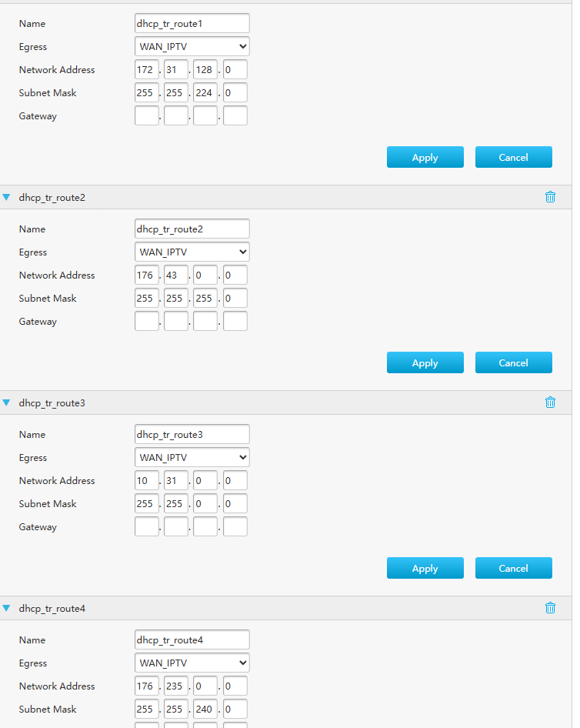Edit the Name field containing dhcp_tr_route3
This screenshot has height=728, width=580.
192,434
